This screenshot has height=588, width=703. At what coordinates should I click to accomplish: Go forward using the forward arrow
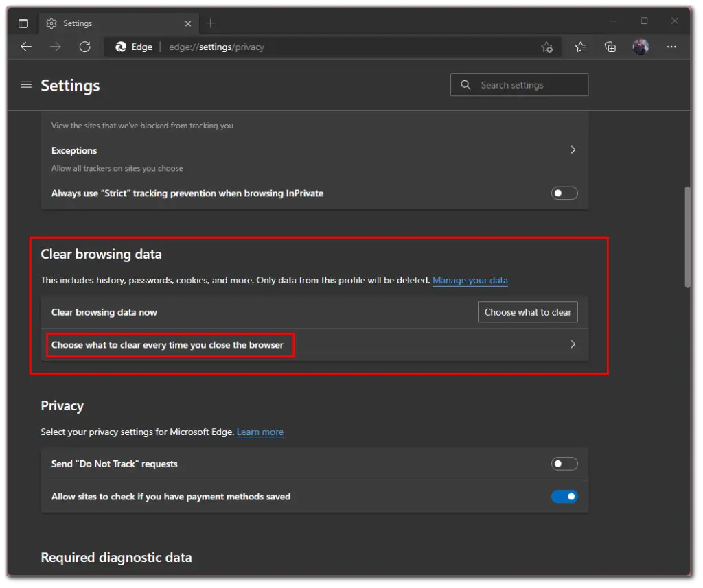point(55,47)
